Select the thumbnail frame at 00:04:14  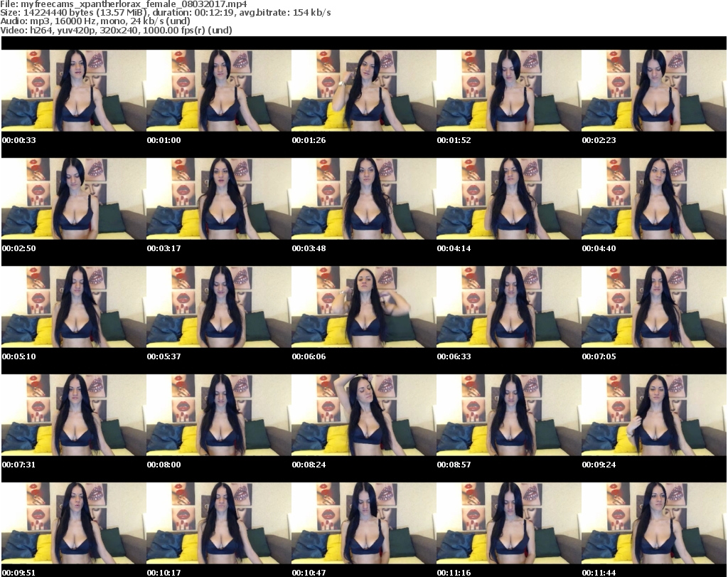508,198
